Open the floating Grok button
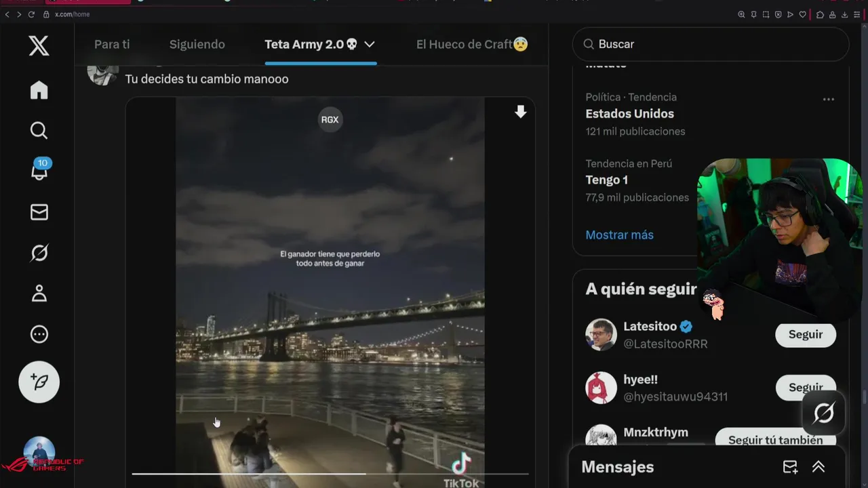 (823, 413)
